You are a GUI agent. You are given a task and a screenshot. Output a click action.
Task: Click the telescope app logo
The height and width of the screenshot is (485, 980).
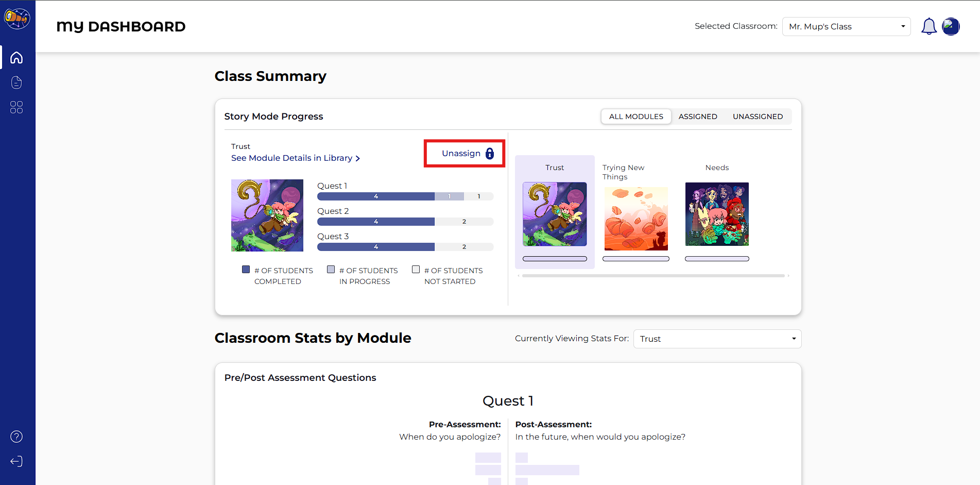(x=17, y=19)
